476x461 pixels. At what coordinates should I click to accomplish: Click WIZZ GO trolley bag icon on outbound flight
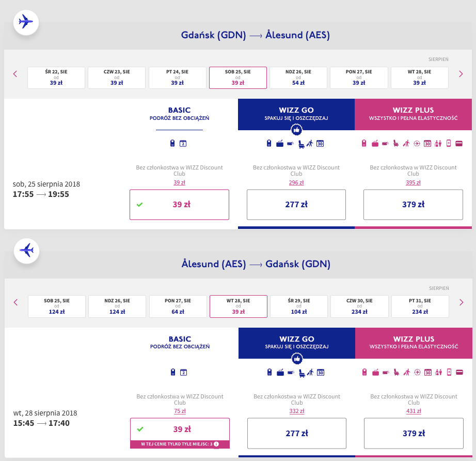pyautogui.click(x=280, y=144)
